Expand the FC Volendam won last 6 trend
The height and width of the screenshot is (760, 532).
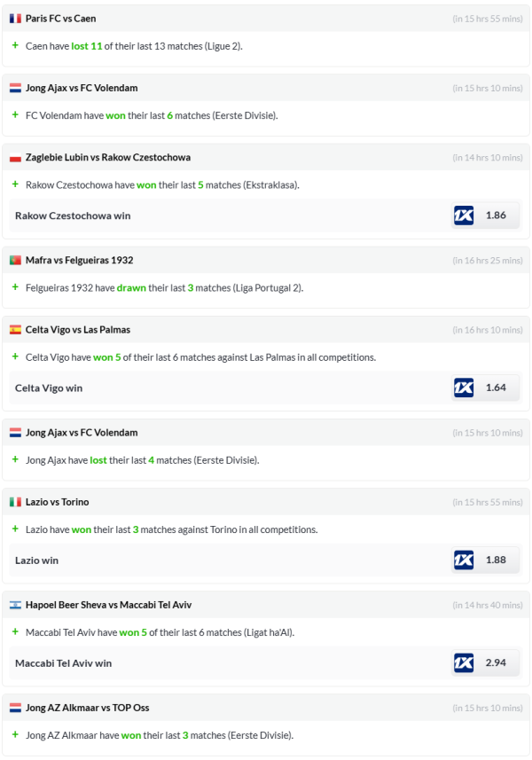(15, 115)
